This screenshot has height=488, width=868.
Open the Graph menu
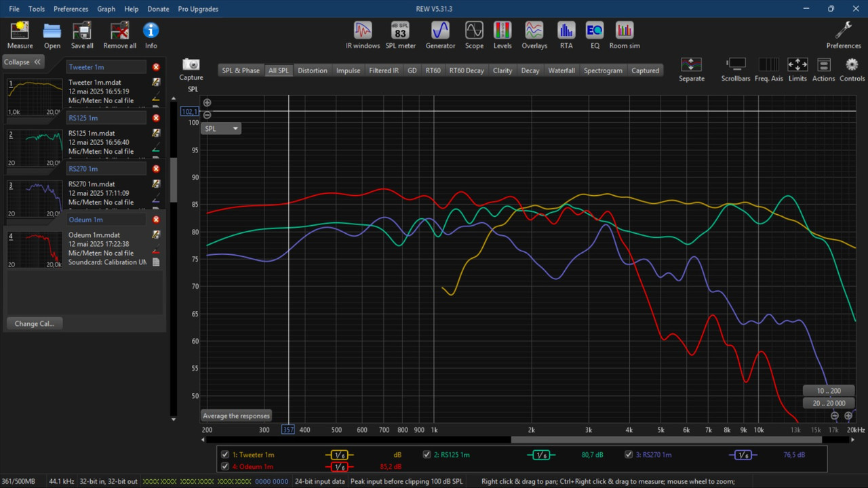pyautogui.click(x=106, y=9)
